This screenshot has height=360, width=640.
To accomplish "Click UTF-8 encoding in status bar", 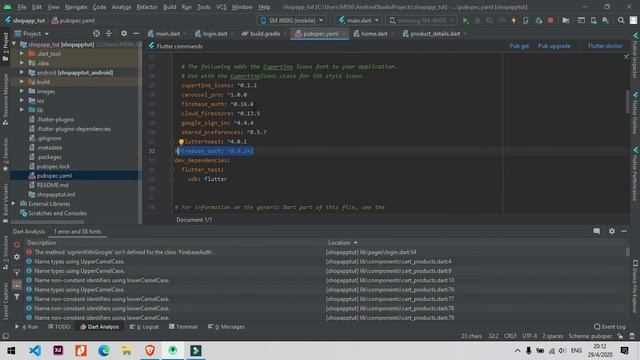I will click(x=529, y=336).
